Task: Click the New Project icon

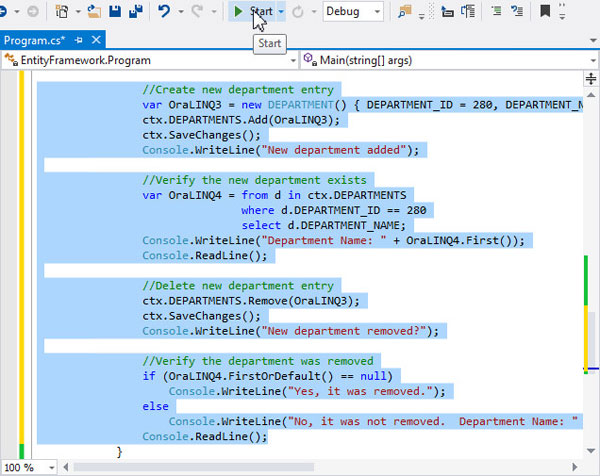Action: 63,12
